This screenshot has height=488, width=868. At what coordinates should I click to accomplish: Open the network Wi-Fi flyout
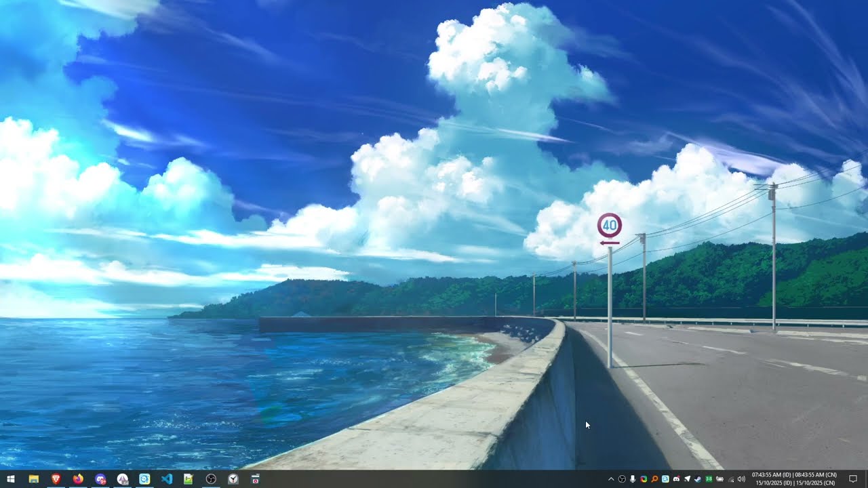click(x=731, y=479)
